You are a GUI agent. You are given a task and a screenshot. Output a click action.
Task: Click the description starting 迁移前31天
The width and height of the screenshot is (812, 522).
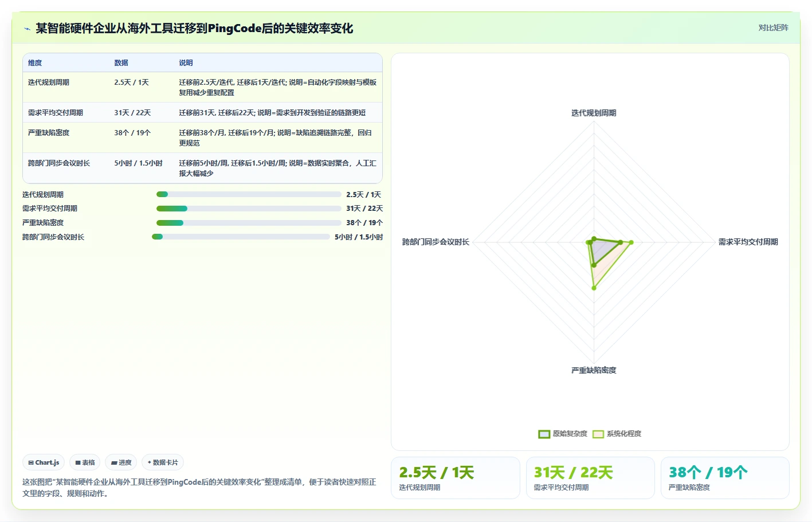(272, 113)
